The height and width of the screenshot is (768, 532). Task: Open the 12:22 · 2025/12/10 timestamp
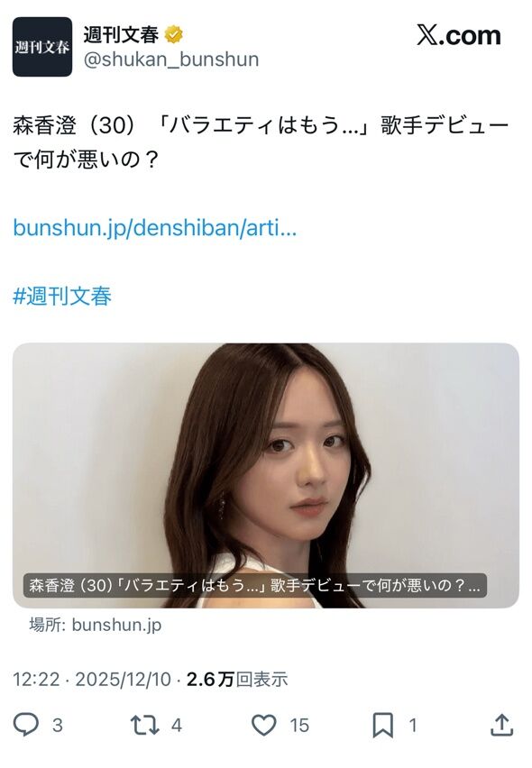(x=92, y=680)
